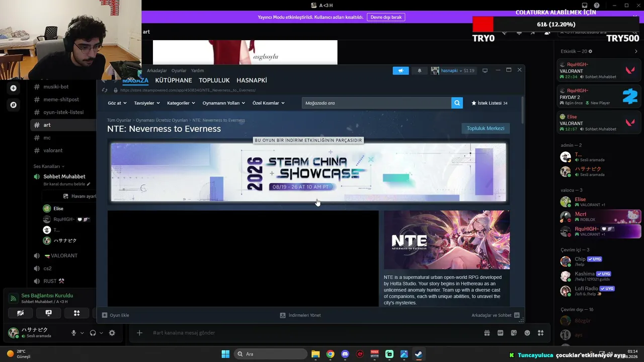
Task: Open the emoji picker
Action: (x=527, y=333)
